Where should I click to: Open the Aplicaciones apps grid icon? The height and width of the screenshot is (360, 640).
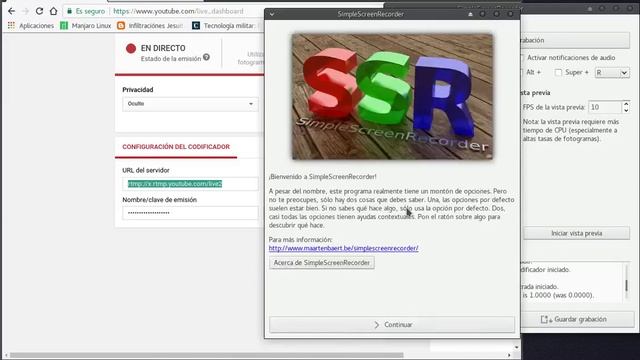coord(11,25)
